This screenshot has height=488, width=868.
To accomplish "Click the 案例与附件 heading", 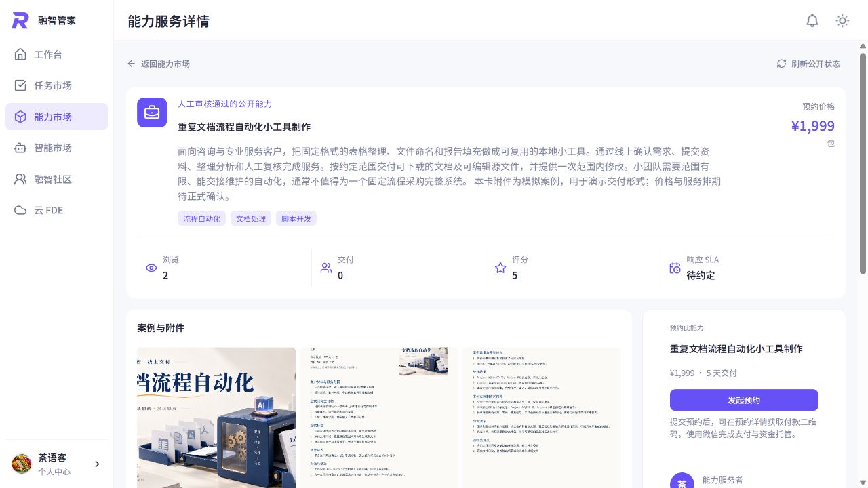I will tap(161, 328).
